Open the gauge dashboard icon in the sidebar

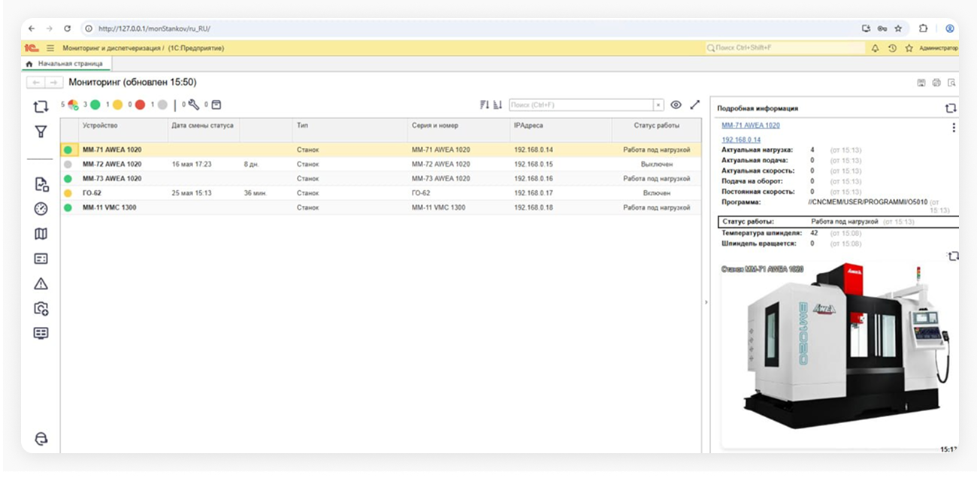tap(41, 209)
